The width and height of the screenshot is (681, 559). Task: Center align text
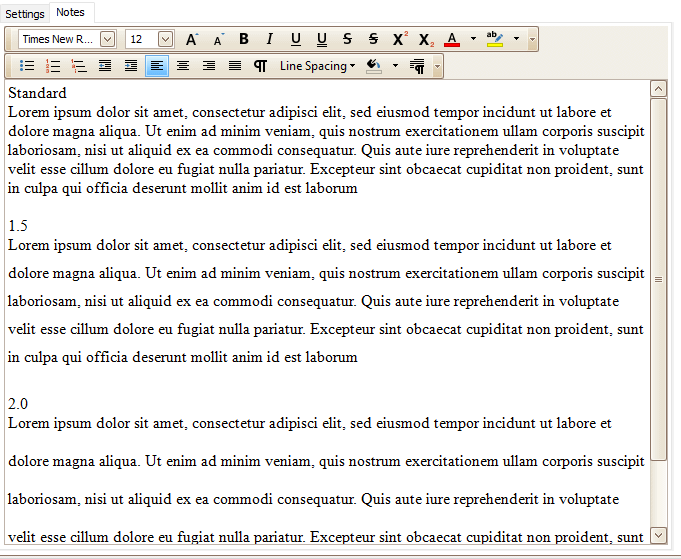pos(183,66)
